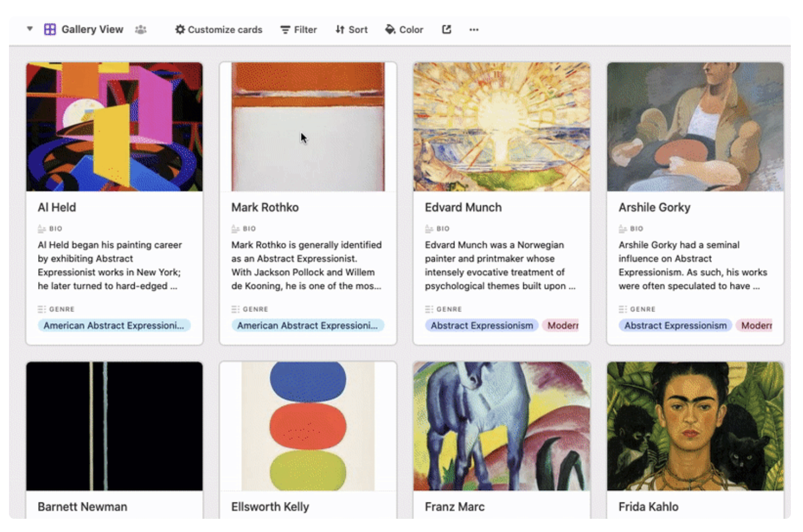Click the collaborators people icon
Screen dimensions: 803x532
(141, 30)
